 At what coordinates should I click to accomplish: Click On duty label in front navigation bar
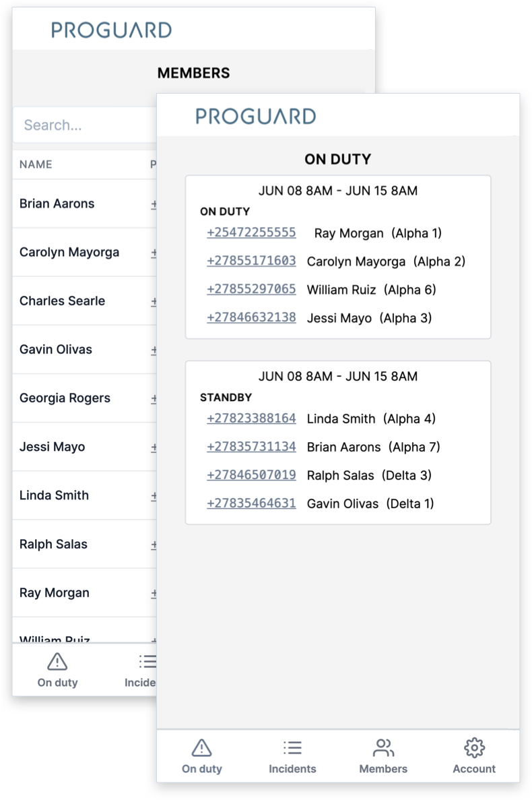(x=202, y=769)
